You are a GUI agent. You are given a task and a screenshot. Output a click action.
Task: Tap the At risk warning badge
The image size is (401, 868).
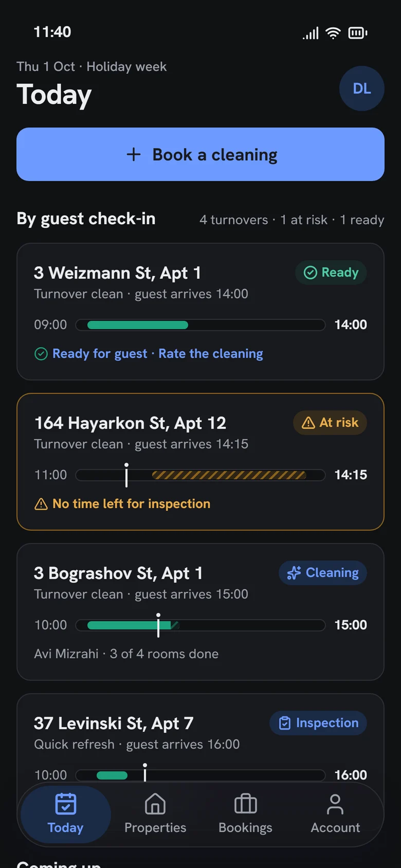tap(330, 423)
